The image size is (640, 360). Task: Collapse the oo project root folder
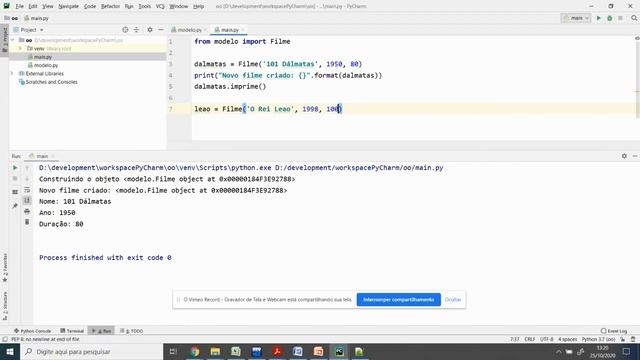point(13,40)
